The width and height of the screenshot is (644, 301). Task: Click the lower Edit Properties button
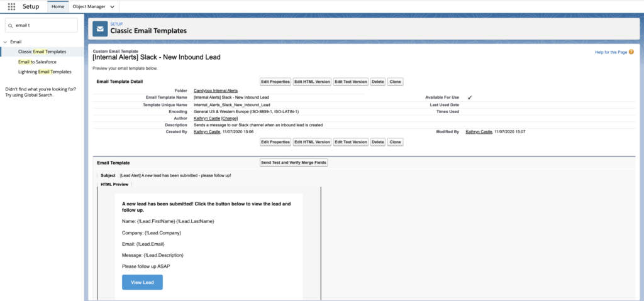pyautogui.click(x=275, y=142)
